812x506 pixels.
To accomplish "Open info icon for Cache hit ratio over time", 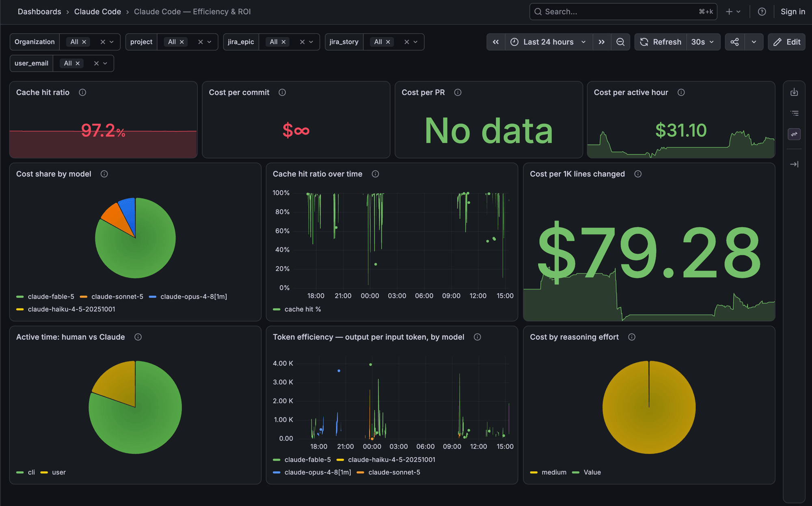I will pos(376,174).
